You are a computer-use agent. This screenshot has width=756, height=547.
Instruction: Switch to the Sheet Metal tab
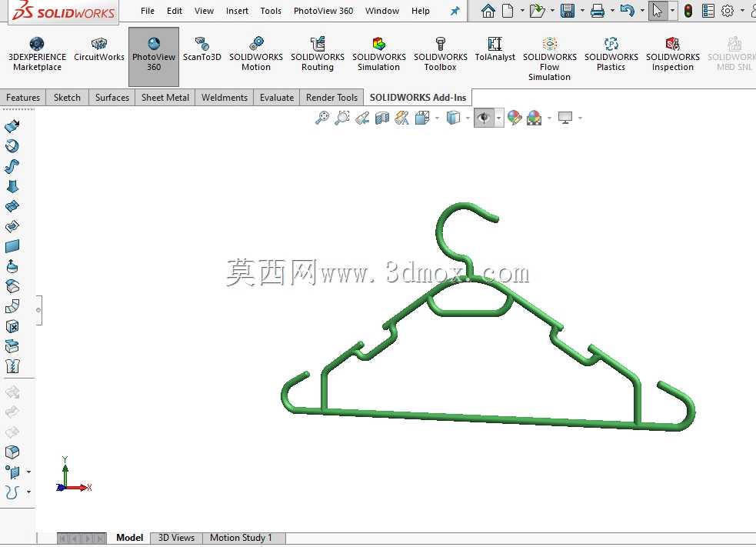[x=165, y=98]
